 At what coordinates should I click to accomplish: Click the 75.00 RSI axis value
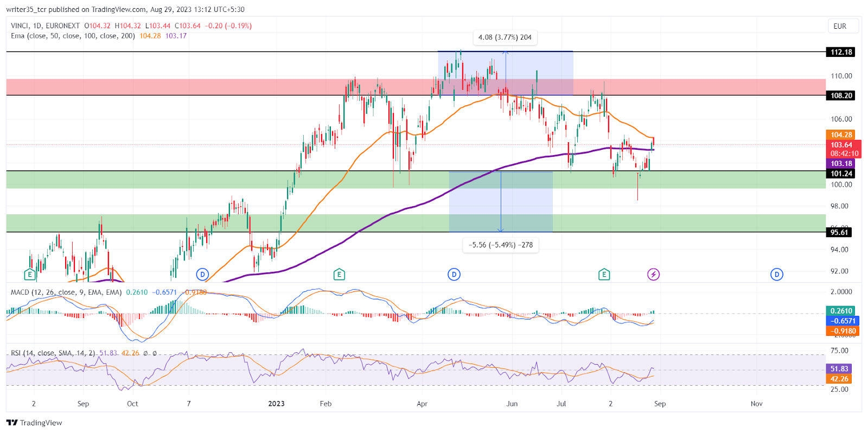point(840,351)
